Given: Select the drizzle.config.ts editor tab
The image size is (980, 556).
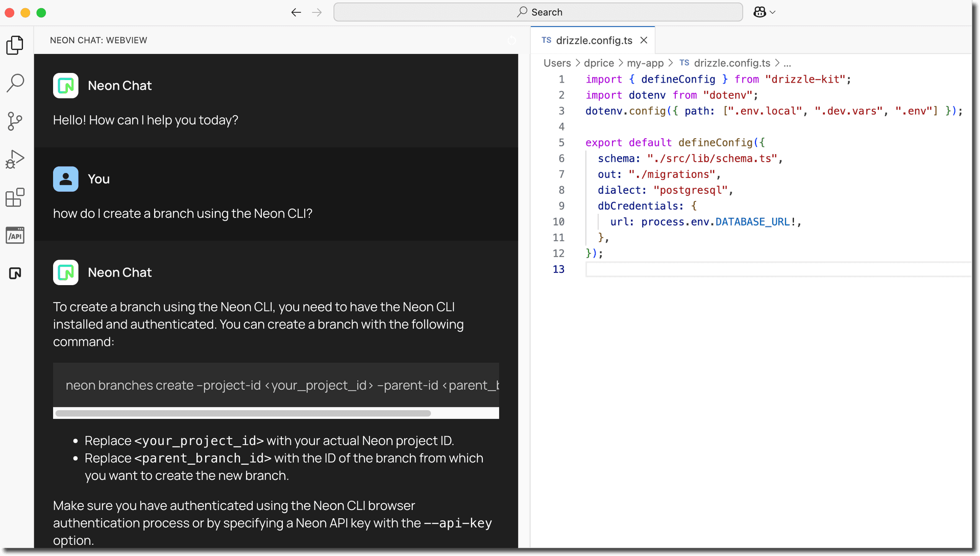Looking at the screenshot, I should (592, 40).
